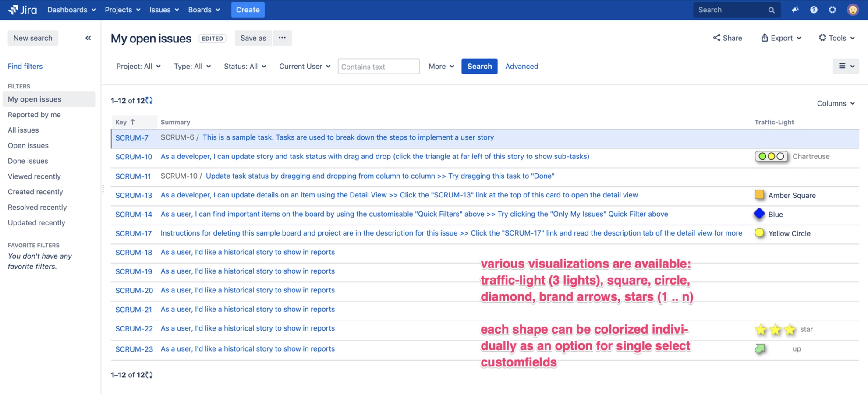Expand the Export dropdown
The height and width of the screenshot is (394, 868).
[781, 38]
